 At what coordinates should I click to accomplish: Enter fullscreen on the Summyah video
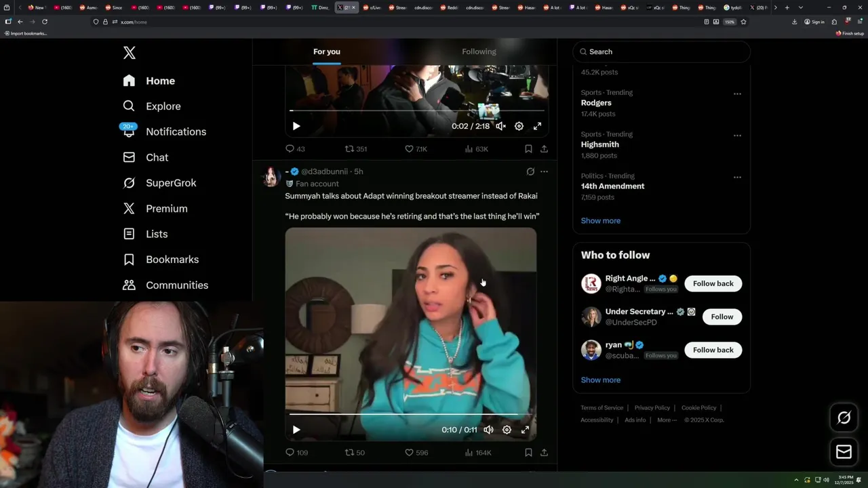coord(525,430)
